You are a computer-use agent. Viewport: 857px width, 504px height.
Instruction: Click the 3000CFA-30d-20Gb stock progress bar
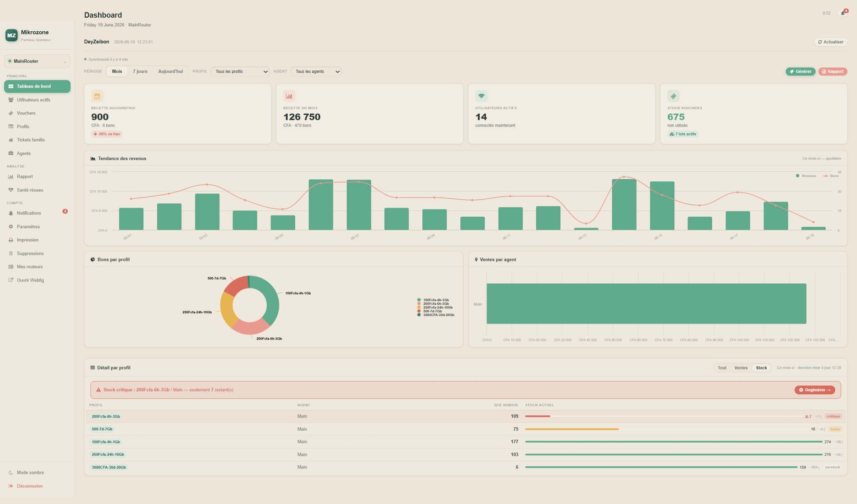(661, 467)
